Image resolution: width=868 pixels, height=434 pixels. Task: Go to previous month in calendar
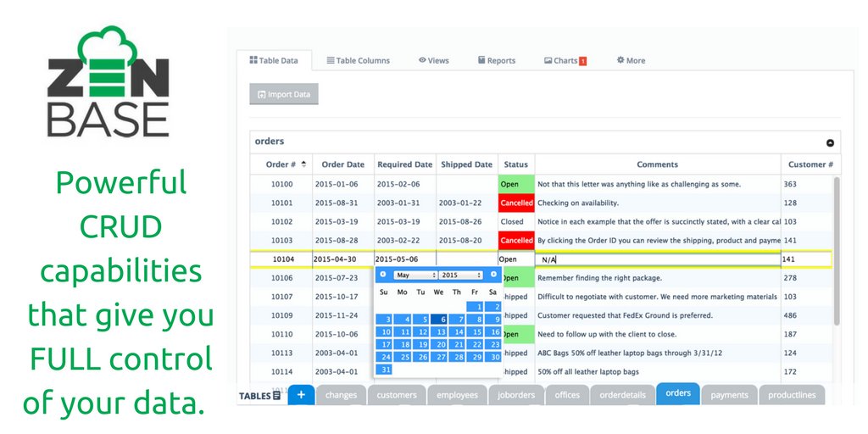point(383,274)
